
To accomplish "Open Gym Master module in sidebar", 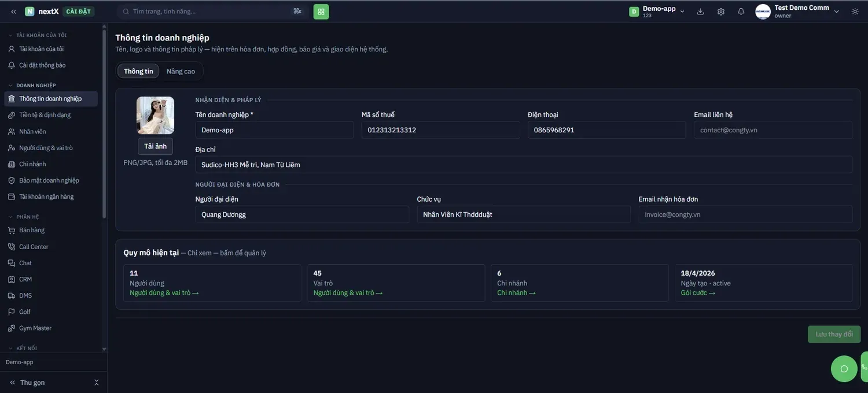I will (51, 328).
